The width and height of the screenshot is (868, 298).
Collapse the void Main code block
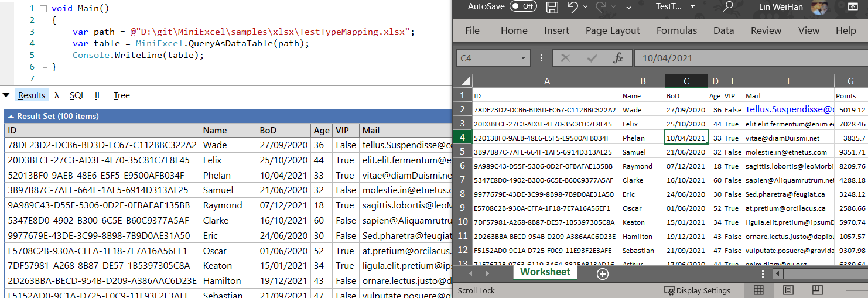[43, 9]
